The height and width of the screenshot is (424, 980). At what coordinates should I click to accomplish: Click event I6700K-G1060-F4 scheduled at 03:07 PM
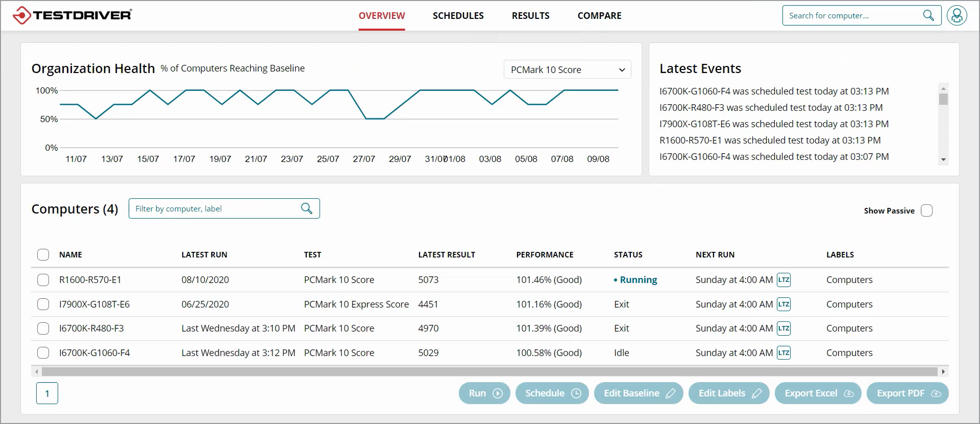pos(774,156)
